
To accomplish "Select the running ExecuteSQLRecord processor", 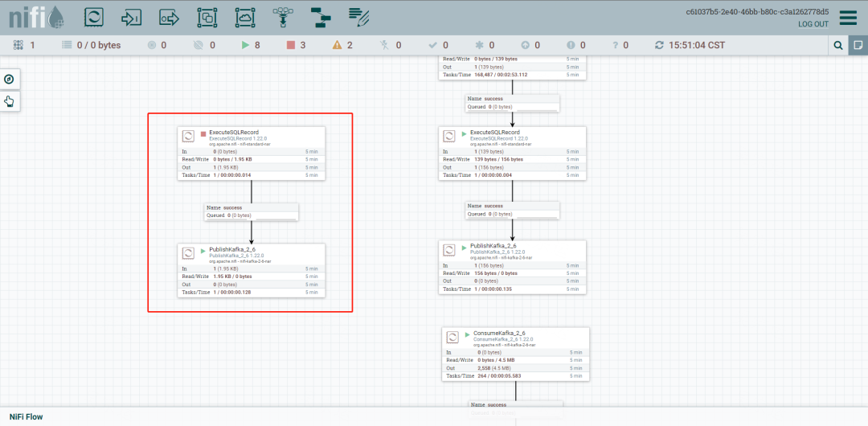I will (x=512, y=154).
